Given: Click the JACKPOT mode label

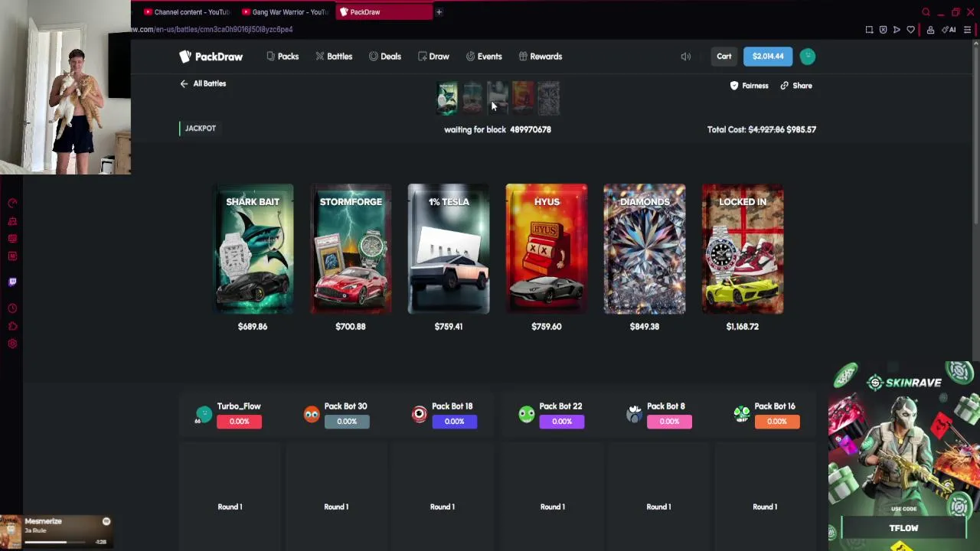Looking at the screenshot, I should pos(200,129).
